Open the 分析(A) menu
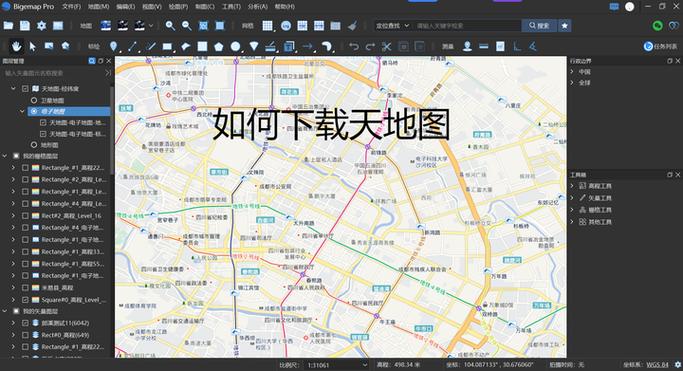The width and height of the screenshot is (683, 371). point(257,7)
